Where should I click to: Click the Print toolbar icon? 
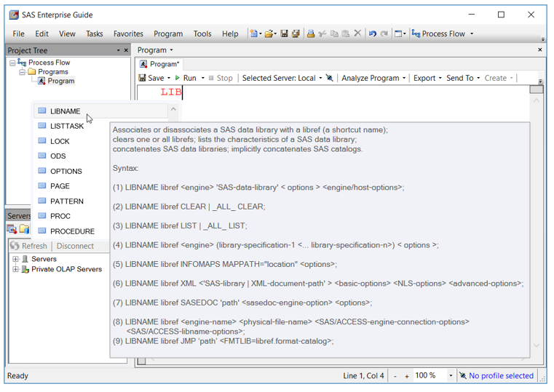click(x=311, y=34)
